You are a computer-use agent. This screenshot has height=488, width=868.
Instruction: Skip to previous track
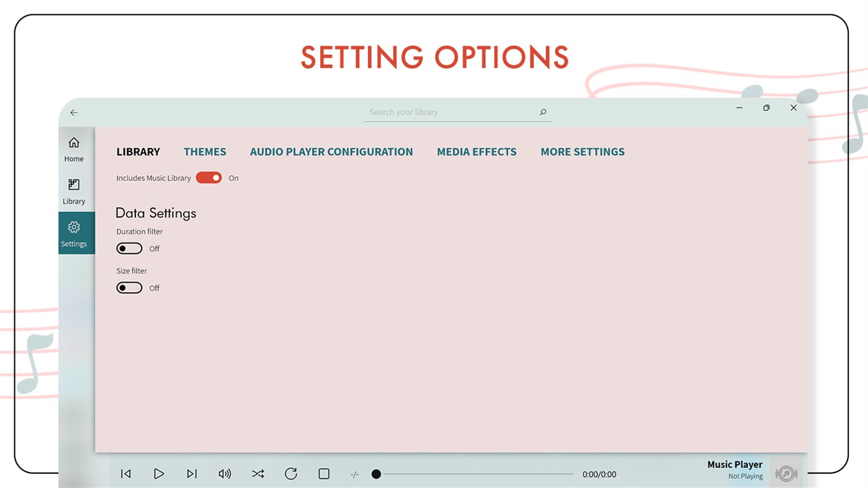click(125, 474)
